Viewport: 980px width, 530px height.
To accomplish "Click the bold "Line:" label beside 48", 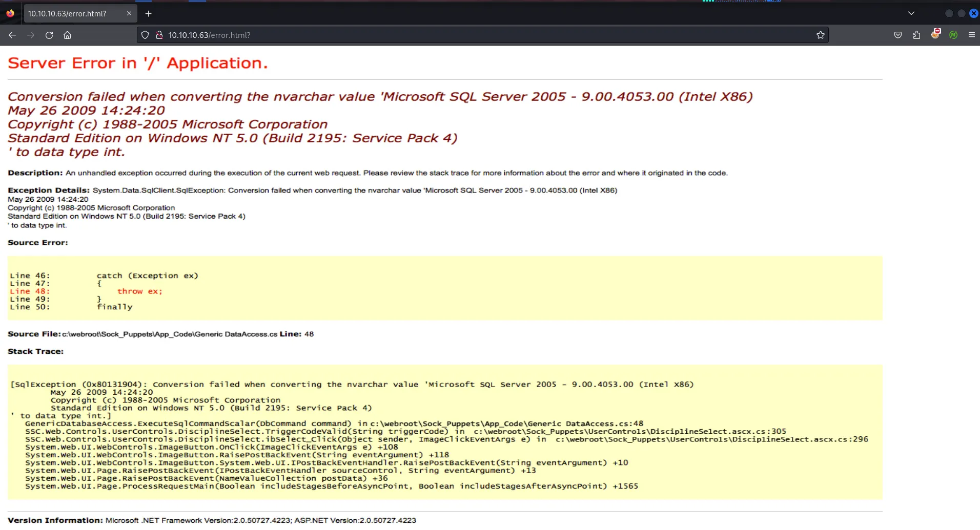I will coord(291,334).
